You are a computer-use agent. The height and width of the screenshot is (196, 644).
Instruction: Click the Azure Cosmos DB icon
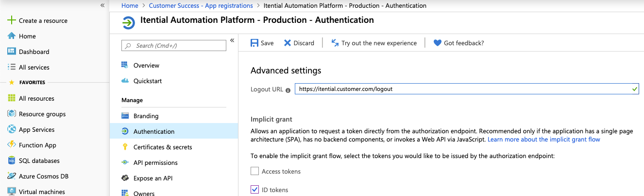12,176
